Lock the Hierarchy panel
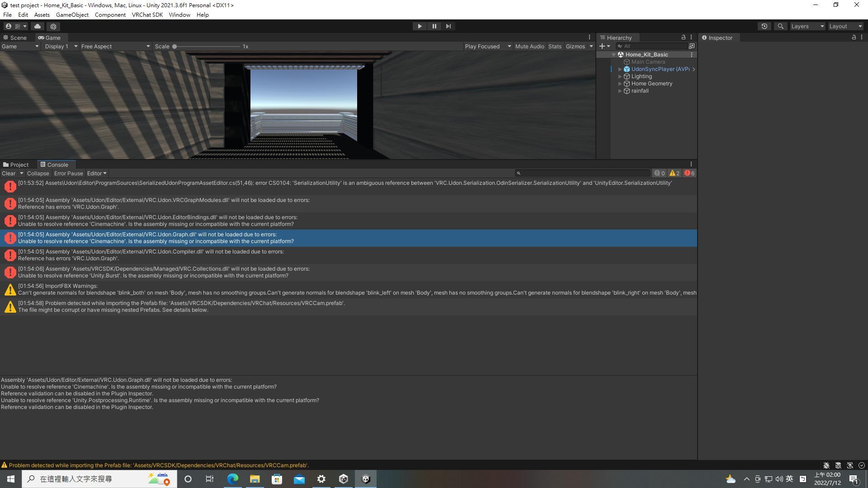Image resolution: width=868 pixels, height=488 pixels. coord(684,38)
